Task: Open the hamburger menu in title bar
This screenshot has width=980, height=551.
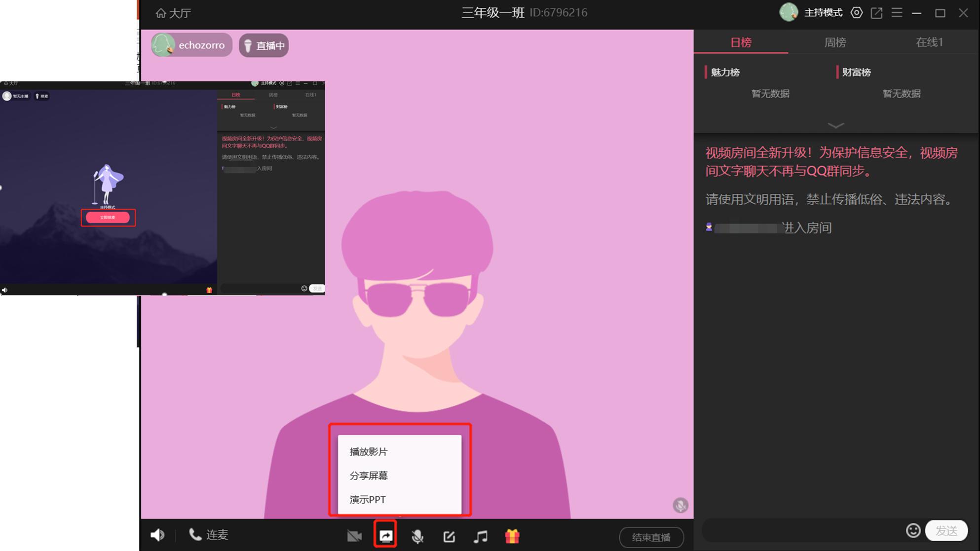Action: (x=897, y=13)
